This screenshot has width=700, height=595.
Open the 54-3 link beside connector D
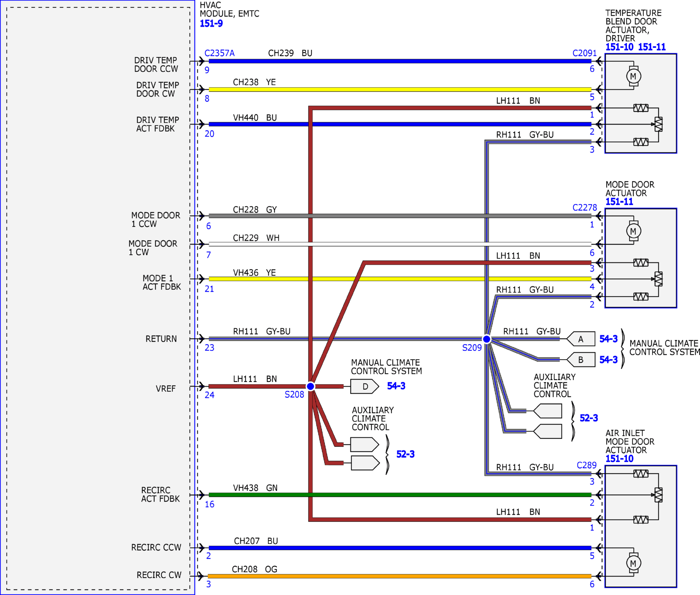pos(396,386)
